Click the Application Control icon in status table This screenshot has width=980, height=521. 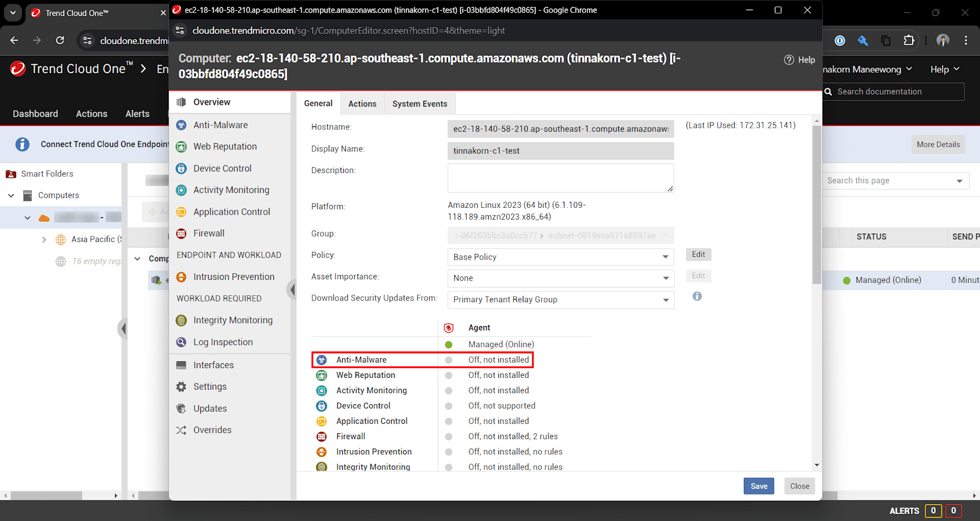tap(321, 421)
